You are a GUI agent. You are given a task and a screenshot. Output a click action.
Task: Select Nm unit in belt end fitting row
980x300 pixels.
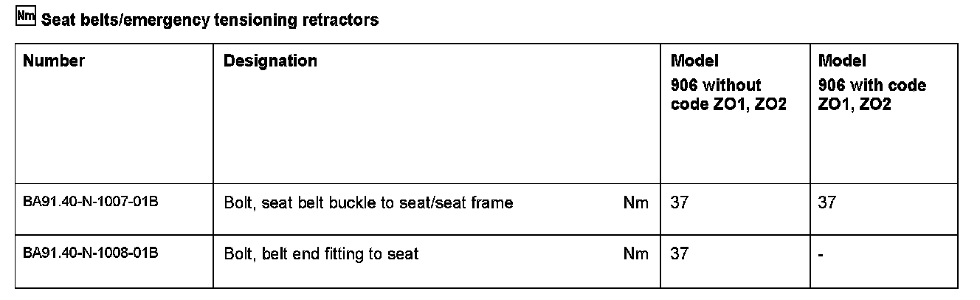636,254
